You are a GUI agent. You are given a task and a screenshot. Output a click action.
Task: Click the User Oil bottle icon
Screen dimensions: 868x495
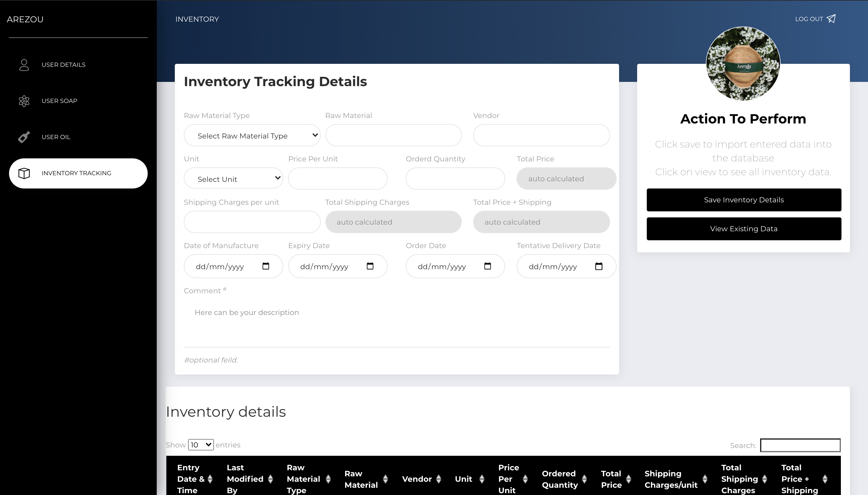tap(24, 137)
